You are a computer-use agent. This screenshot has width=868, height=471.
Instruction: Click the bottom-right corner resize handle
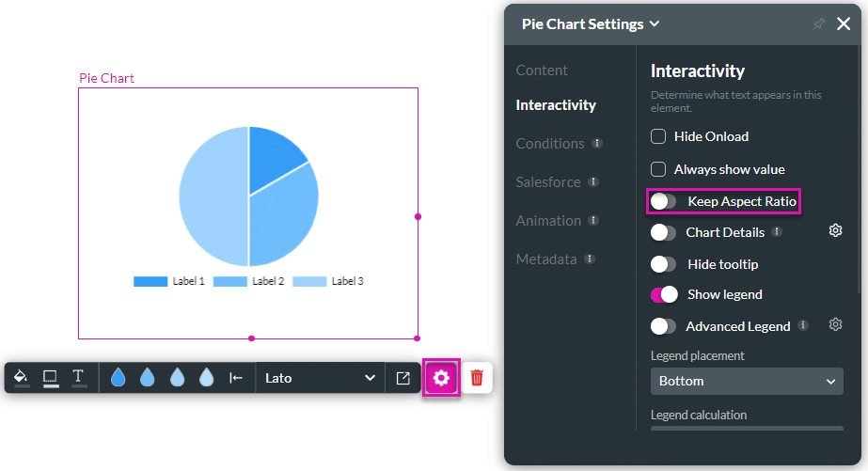418,338
